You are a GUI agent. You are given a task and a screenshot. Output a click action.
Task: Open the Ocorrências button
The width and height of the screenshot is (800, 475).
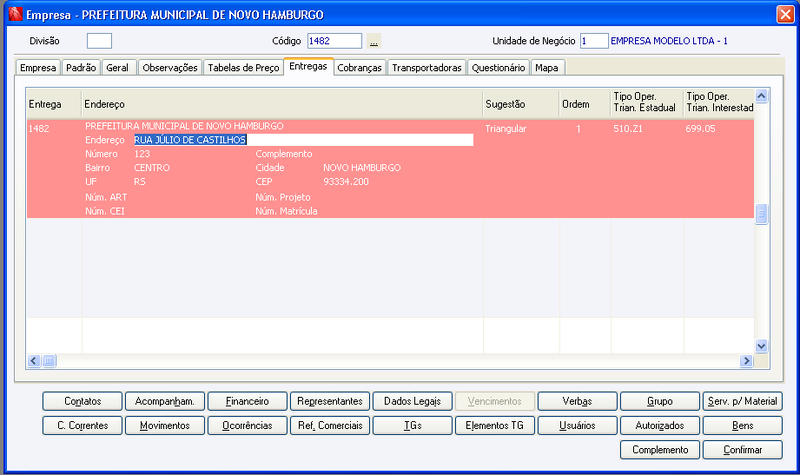[247, 426]
